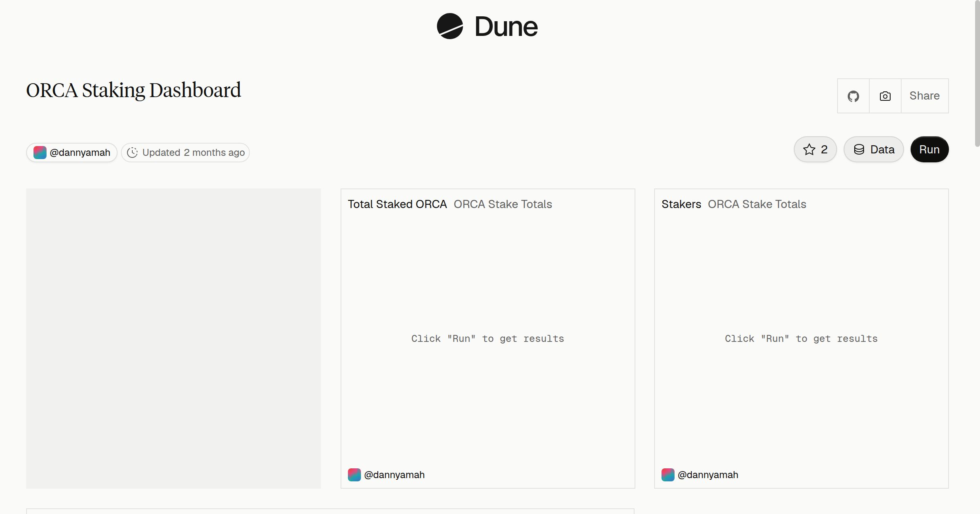Open the Data button
Image resolution: width=980 pixels, height=514 pixels.
pos(873,149)
